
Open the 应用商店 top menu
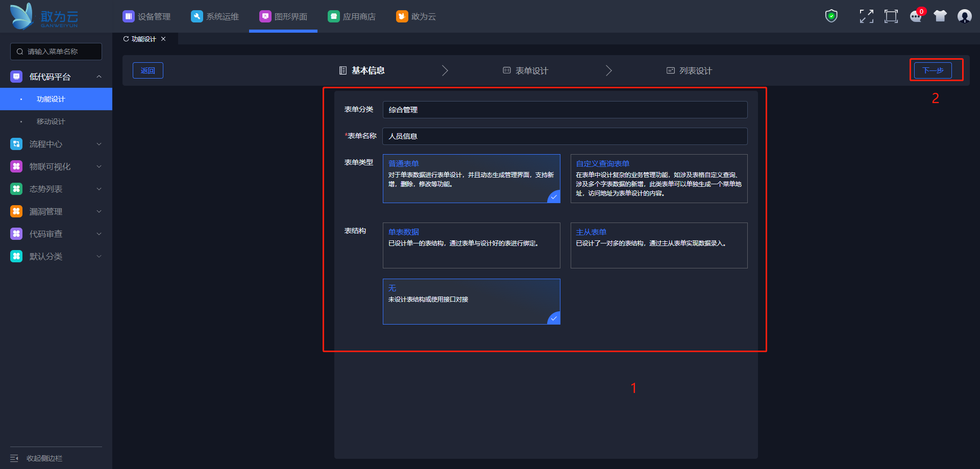point(352,16)
